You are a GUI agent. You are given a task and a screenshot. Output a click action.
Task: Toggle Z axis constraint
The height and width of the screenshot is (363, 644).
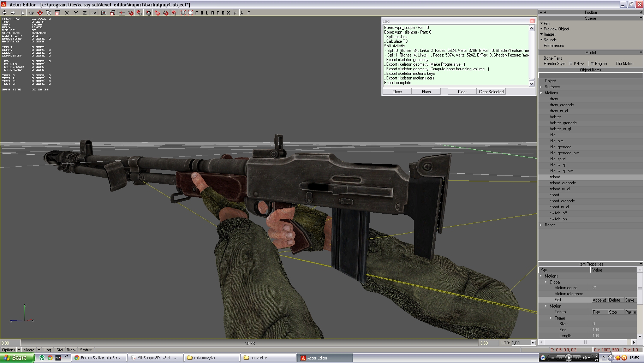coord(84,13)
